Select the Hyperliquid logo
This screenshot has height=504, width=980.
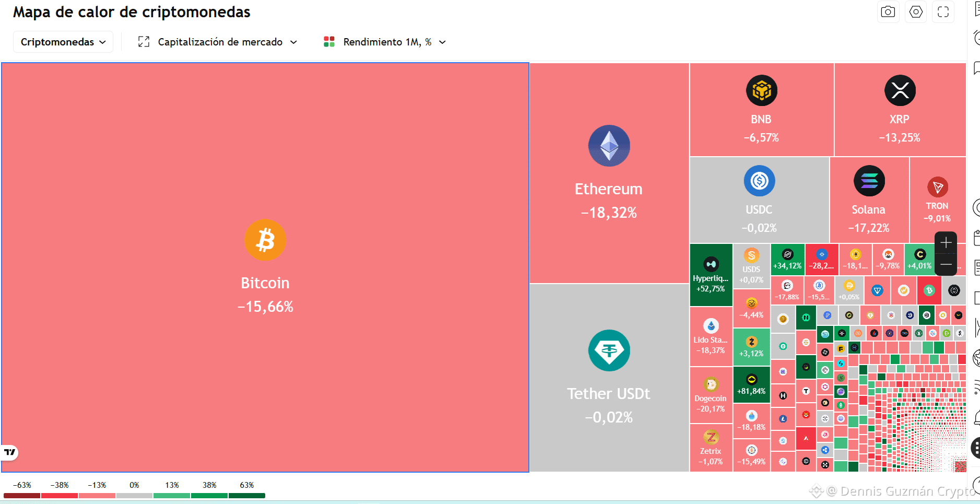point(711,264)
